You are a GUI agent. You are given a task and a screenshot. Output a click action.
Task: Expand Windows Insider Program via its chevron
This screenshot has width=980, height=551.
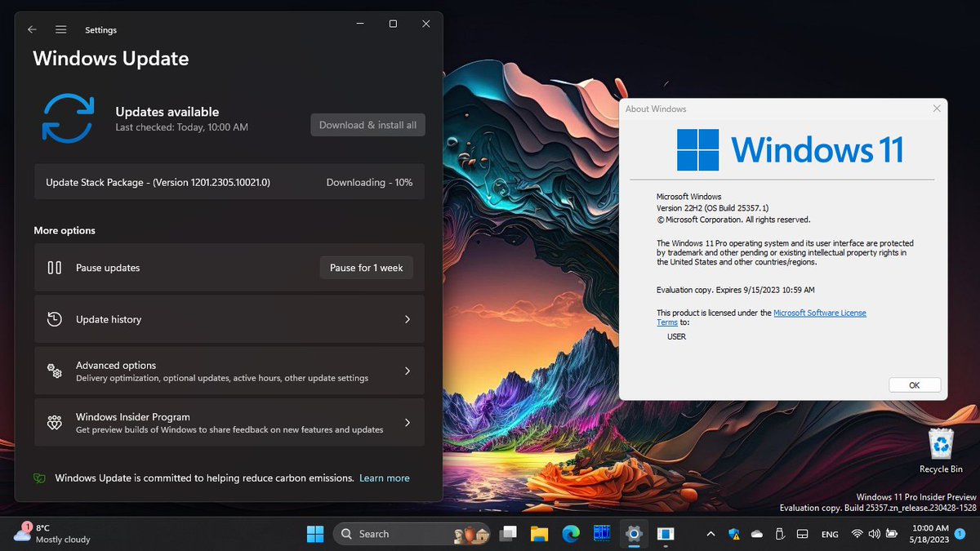(x=408, y=422)
